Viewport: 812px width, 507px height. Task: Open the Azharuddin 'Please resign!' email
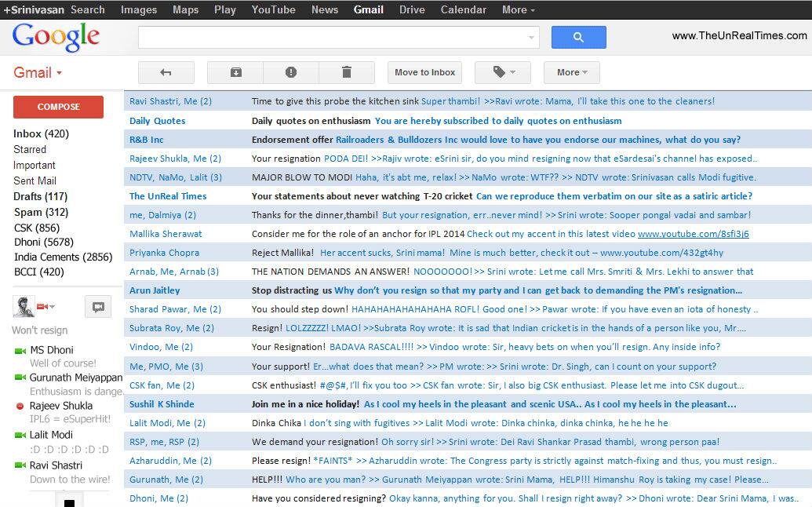pyautogui.click(x=468, y=461)
